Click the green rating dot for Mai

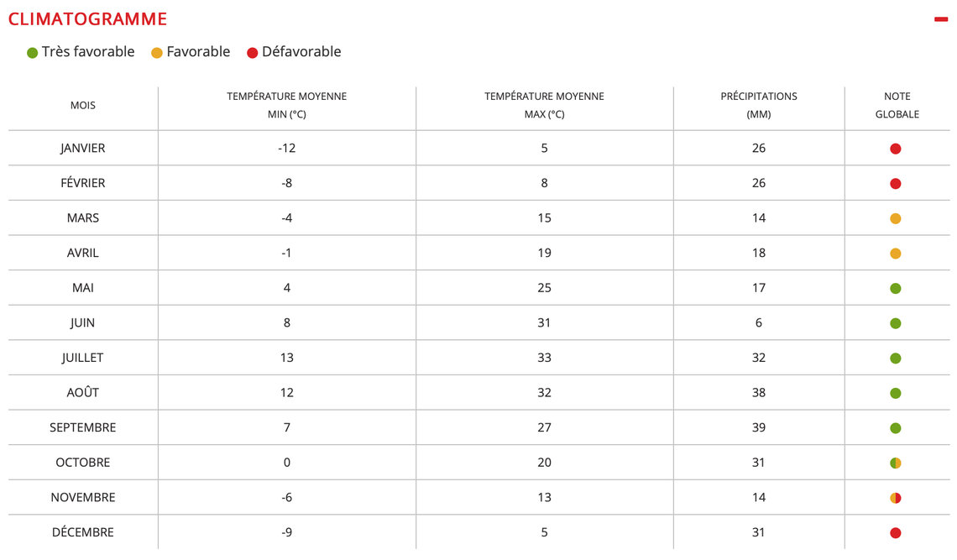(x=896, y=288)
